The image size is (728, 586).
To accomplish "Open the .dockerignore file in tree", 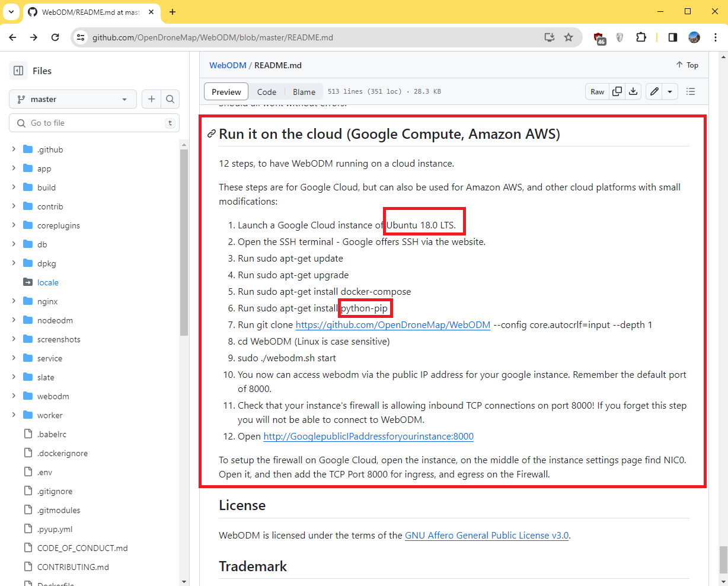I will (62, 453).
